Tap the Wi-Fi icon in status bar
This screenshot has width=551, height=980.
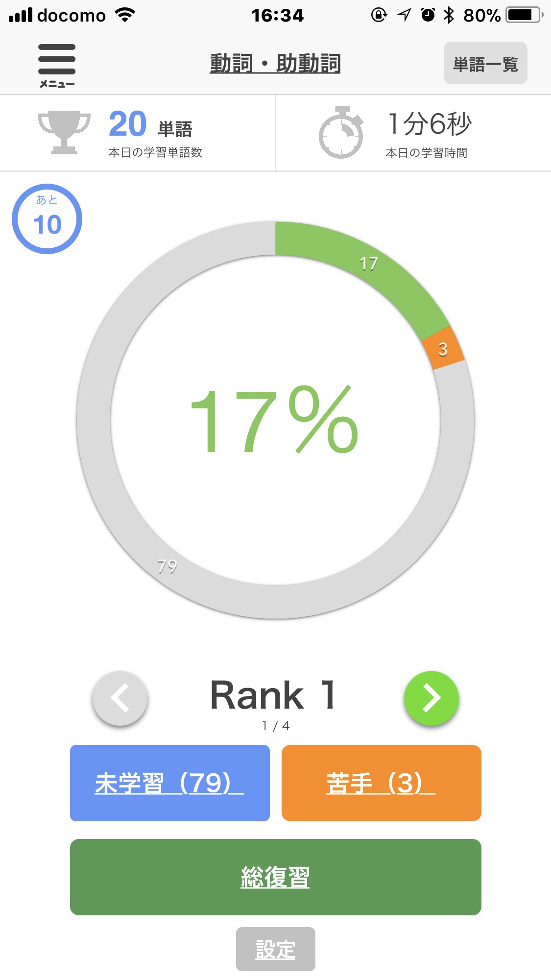click(x=125, y=15)
